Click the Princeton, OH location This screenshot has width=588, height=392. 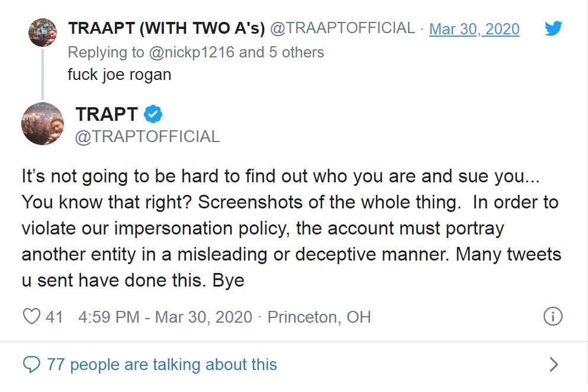tap(319, 317)
